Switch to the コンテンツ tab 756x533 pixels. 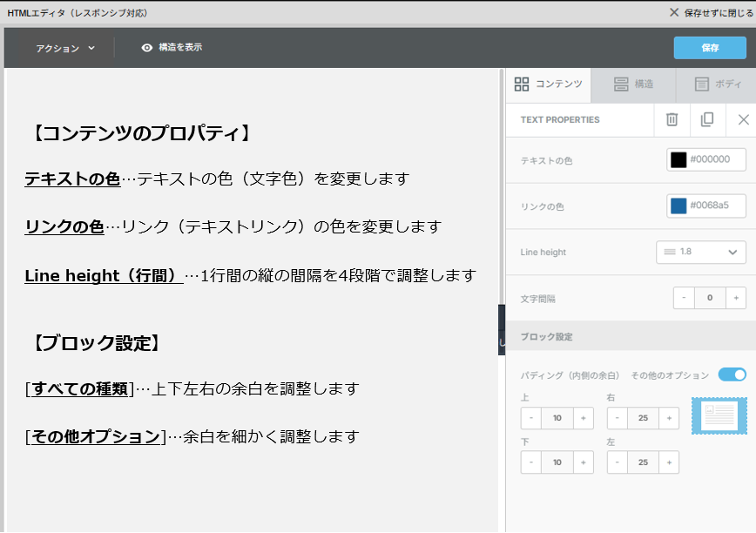pos(549,84)
